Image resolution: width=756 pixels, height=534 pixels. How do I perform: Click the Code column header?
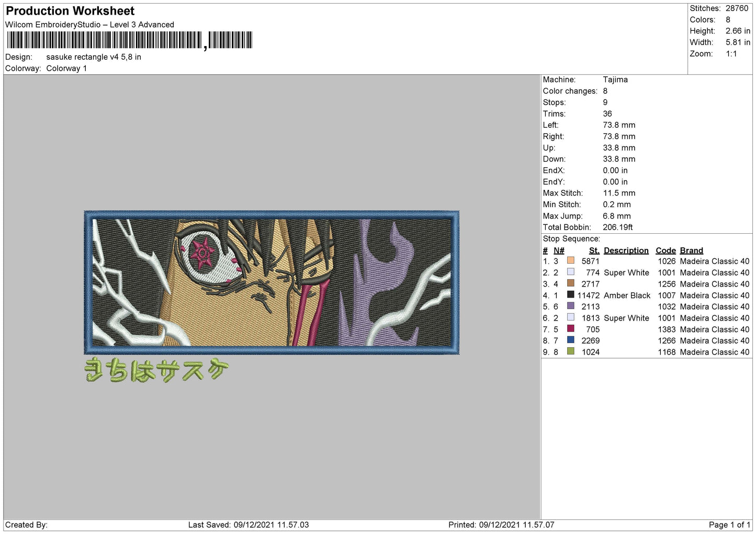point(666,251)
